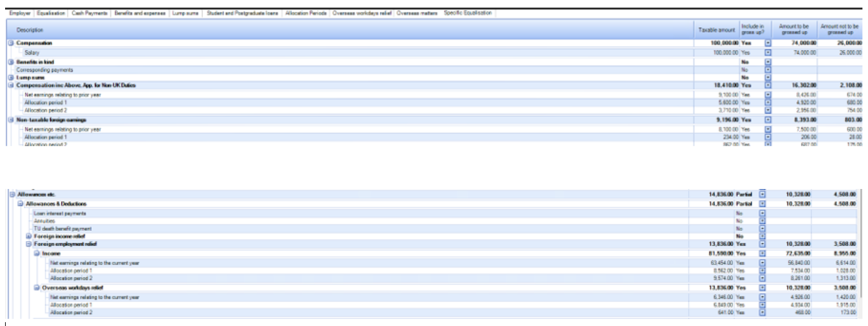Open gross-up dropdown for 6,346.00 row
Image resolution: width=868 pixels, height=326 pixels.
(x=763, y=297)
